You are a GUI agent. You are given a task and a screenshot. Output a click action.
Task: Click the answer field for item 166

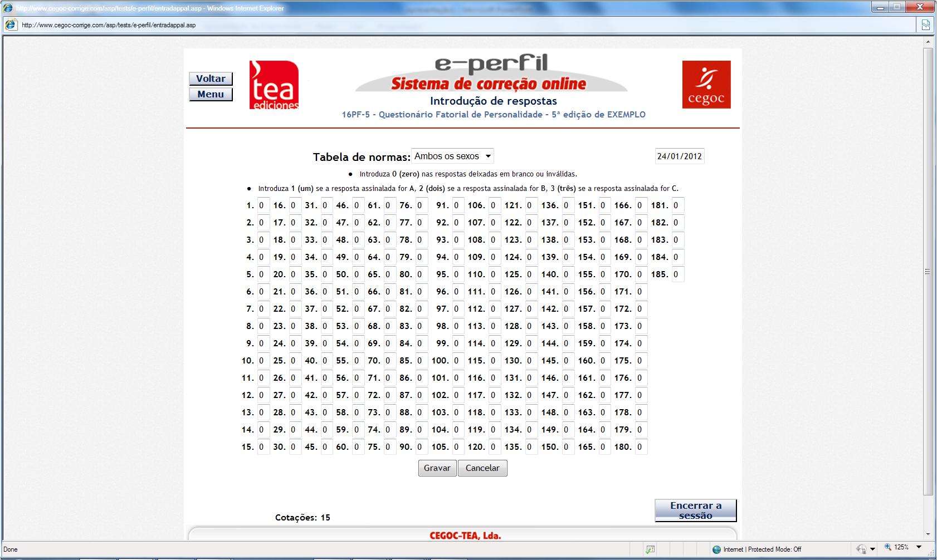coord(642,205)
